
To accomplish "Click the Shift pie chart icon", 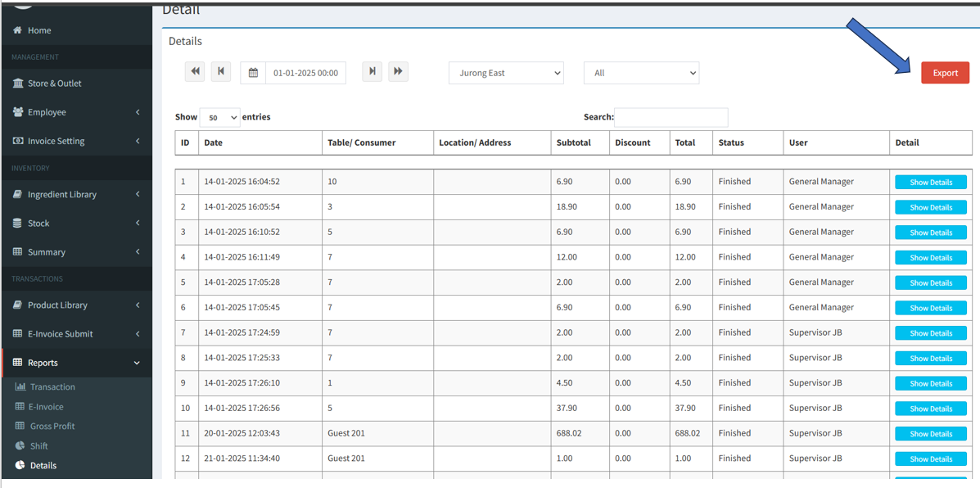I will pos(20,446).
